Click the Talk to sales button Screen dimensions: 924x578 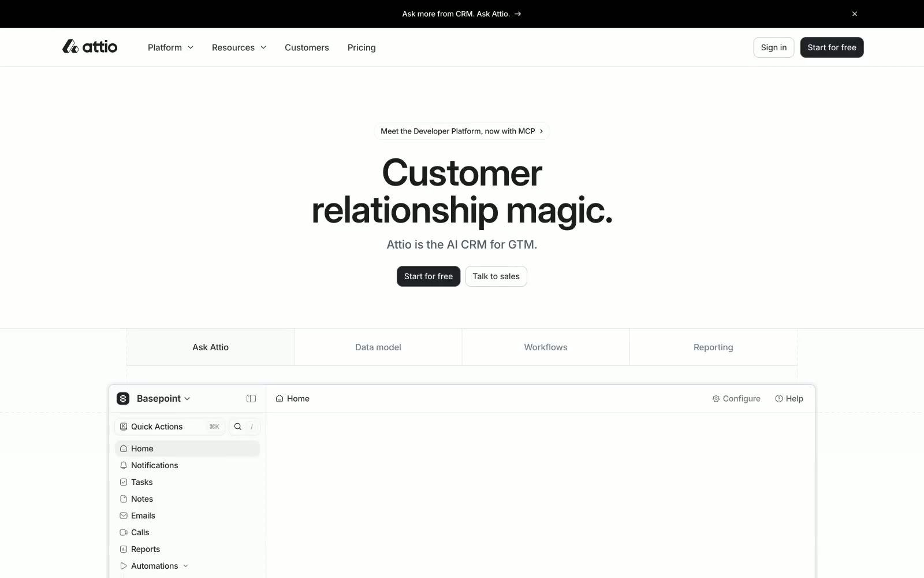496,276
